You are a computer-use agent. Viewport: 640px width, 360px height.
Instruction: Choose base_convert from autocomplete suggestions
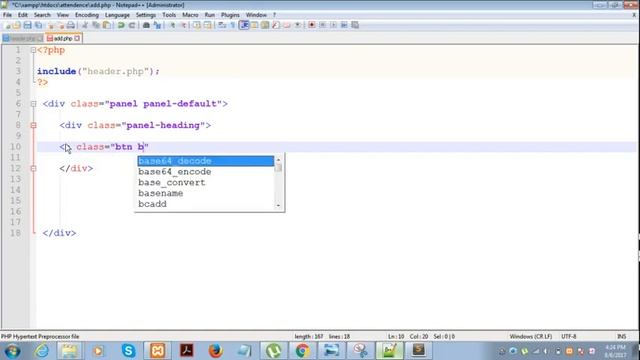206,182
